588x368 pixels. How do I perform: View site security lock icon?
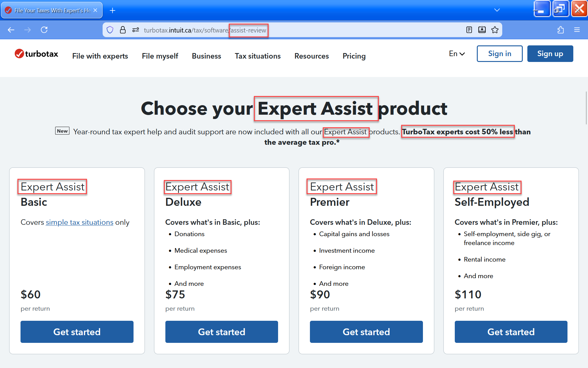tap(123, 30)
